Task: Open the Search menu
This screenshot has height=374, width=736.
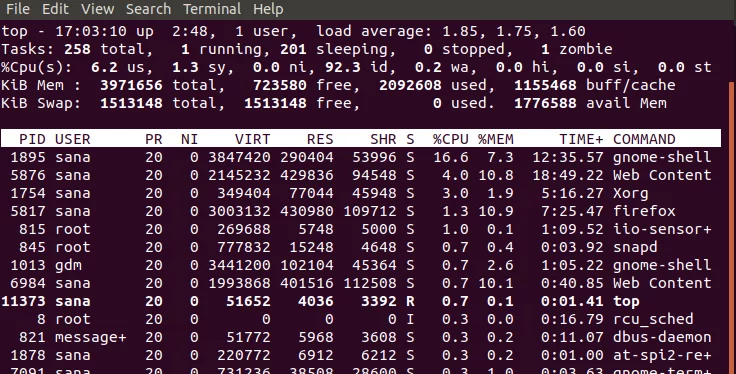Action: point(148,9)
